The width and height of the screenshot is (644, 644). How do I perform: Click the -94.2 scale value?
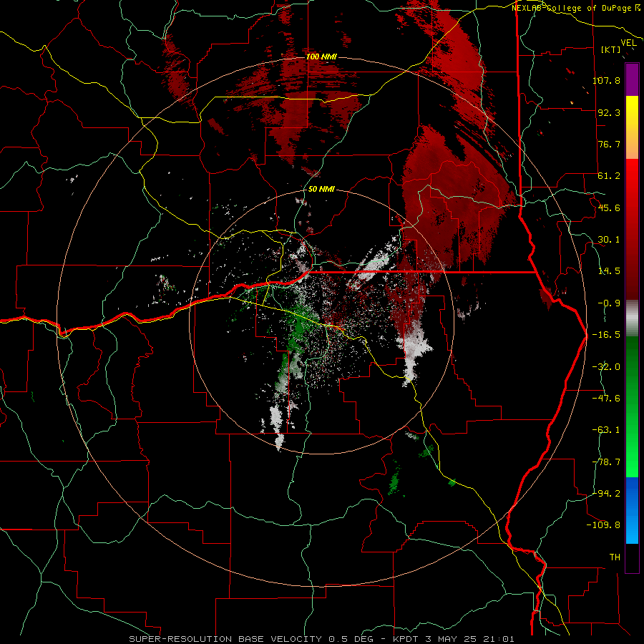click(x=606, y=493)
